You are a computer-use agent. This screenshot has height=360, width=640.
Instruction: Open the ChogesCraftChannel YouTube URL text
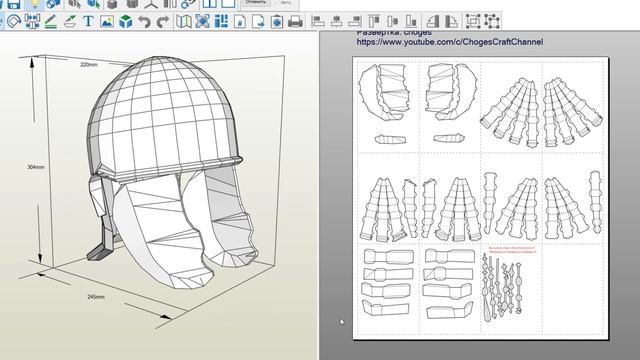(x=450, y=42)
